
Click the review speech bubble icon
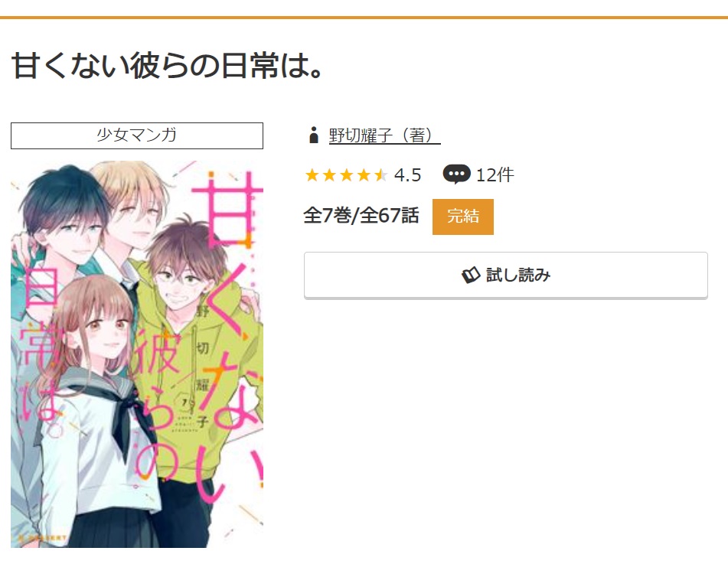[456, 174]
